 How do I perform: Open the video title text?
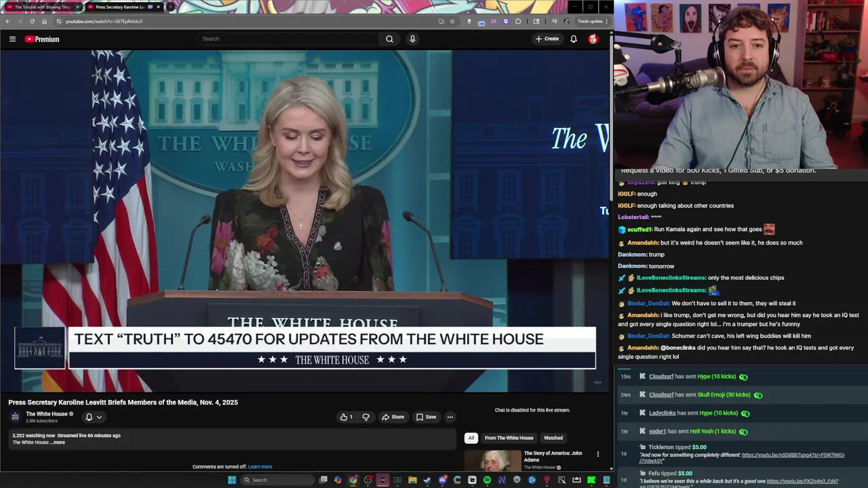coord(123,402)
